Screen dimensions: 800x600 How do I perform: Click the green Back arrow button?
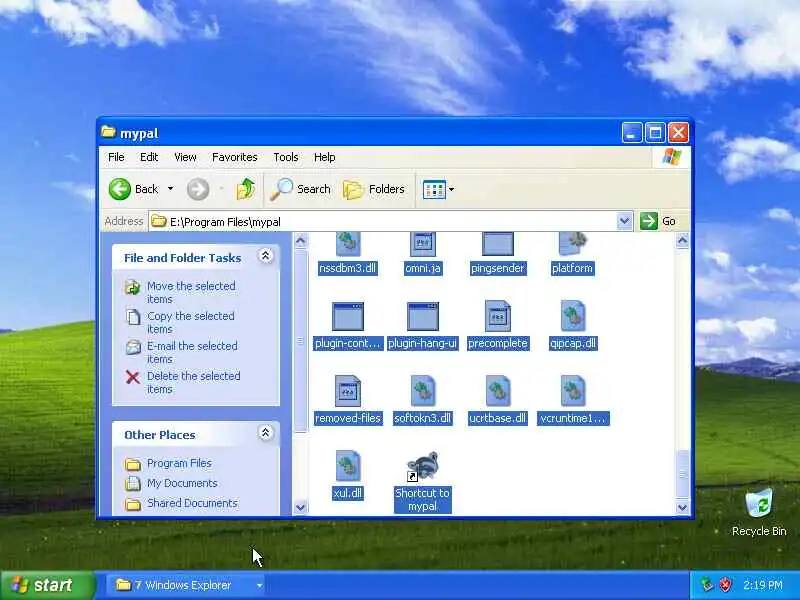(x=120, y=189)
